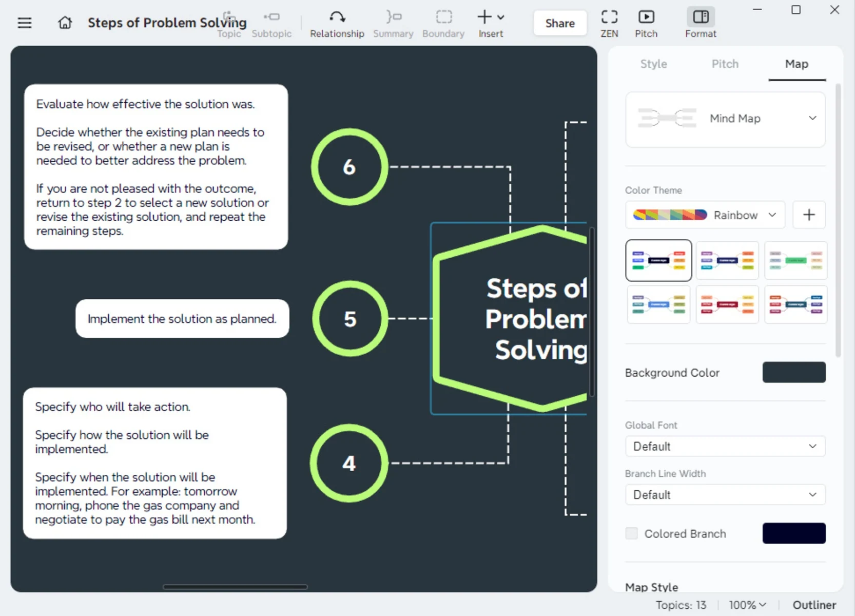The image size is (855, 616).
Task: Add a Topic from toolbar
Action: (229, 24)
